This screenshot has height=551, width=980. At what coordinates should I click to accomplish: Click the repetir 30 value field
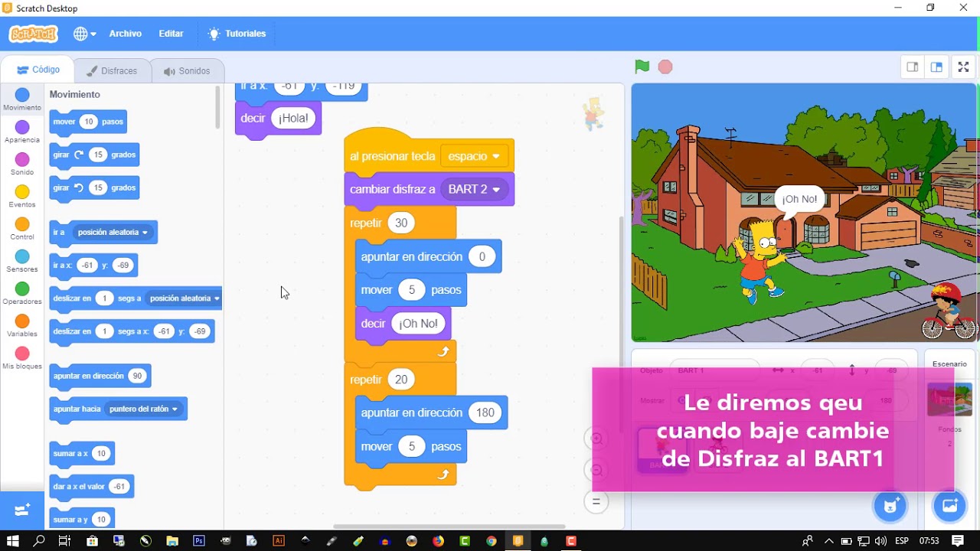(x=401, y=223)
